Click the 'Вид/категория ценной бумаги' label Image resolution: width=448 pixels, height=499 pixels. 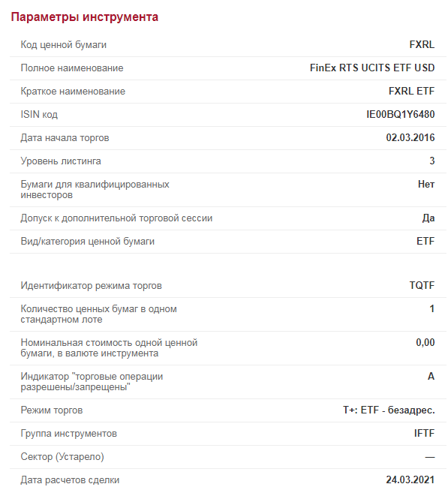point(88,241)
